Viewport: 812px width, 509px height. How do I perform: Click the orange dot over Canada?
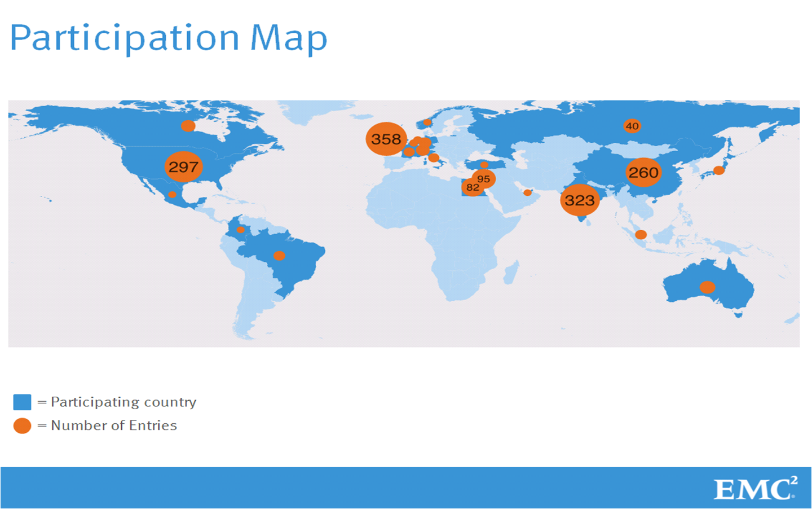click(x=188, y=126)
